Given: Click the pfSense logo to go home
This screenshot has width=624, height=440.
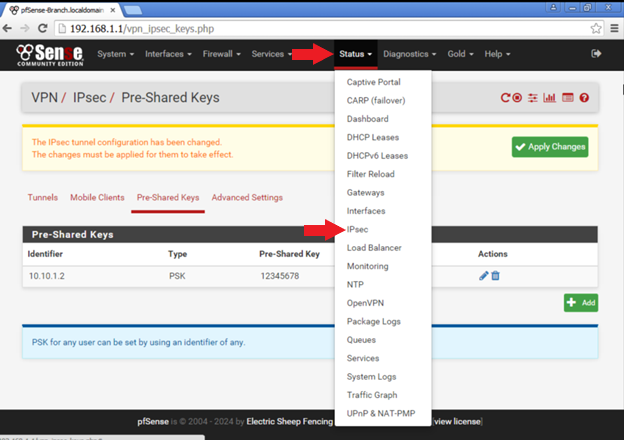Looking at the screenshot, I should coord(50,55).
